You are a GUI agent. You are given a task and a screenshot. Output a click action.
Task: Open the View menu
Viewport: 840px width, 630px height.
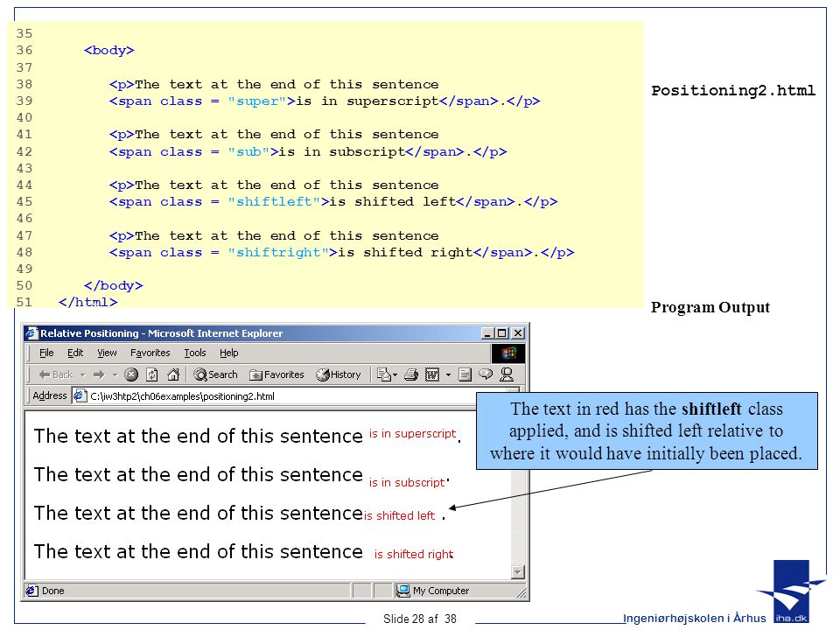coord(107,353)
